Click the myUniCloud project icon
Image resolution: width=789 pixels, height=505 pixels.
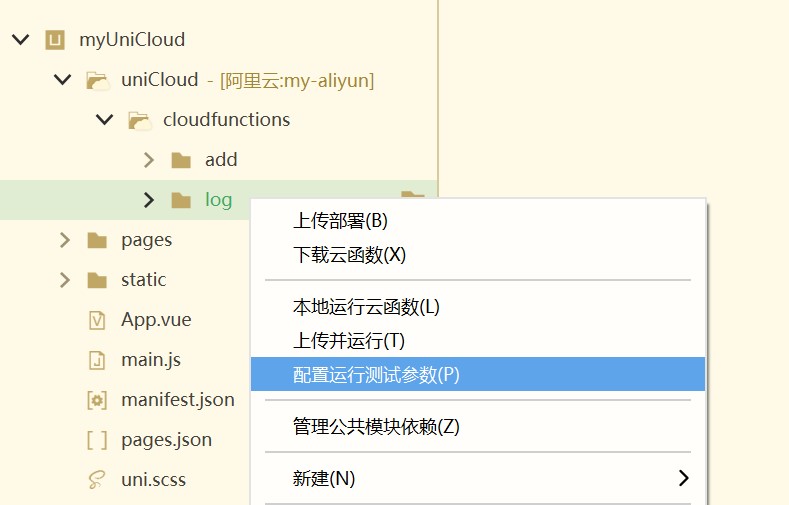click(55, 40)
